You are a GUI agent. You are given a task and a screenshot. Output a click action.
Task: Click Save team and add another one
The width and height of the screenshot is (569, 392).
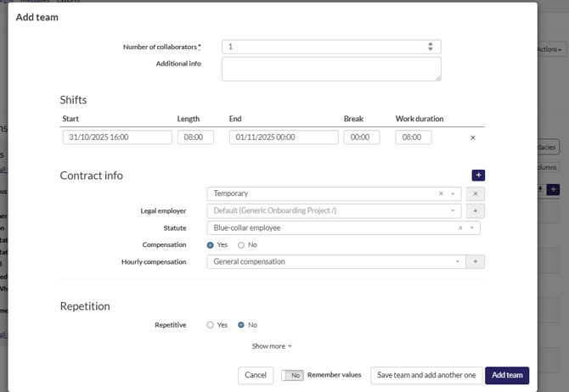point(427,375)
